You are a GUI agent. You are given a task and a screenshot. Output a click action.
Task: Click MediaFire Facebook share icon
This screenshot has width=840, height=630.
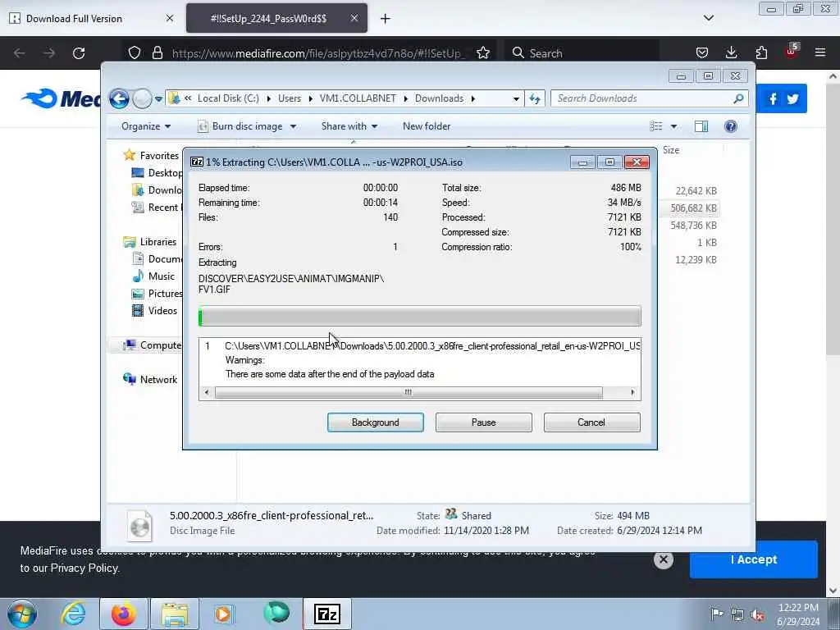point(772,98)
